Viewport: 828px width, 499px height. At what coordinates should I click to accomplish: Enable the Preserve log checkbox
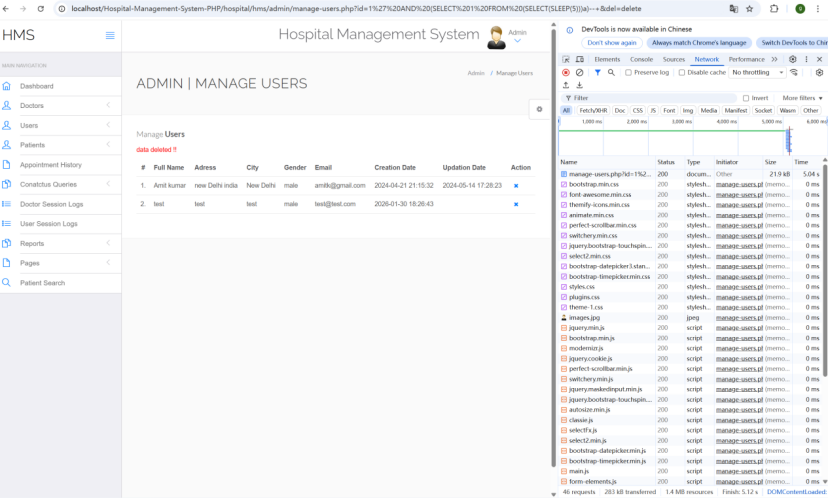(x=630, y=73)
